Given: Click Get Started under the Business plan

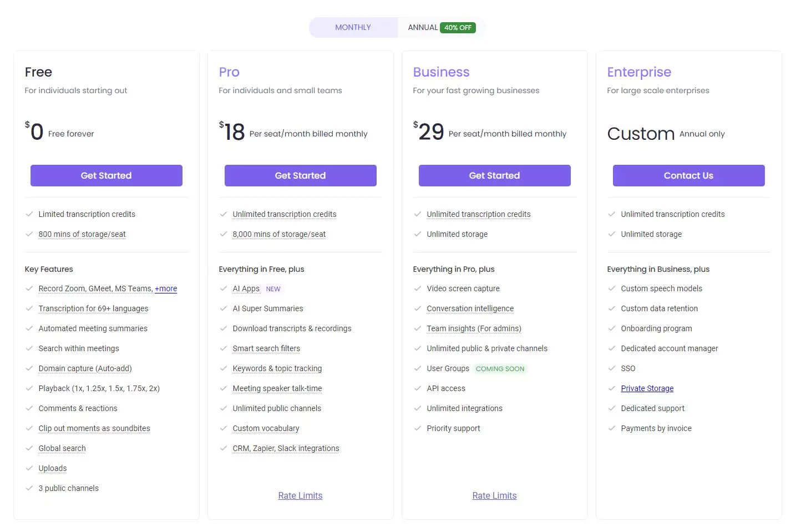Looking at the screenshot, I should point(494,175).
